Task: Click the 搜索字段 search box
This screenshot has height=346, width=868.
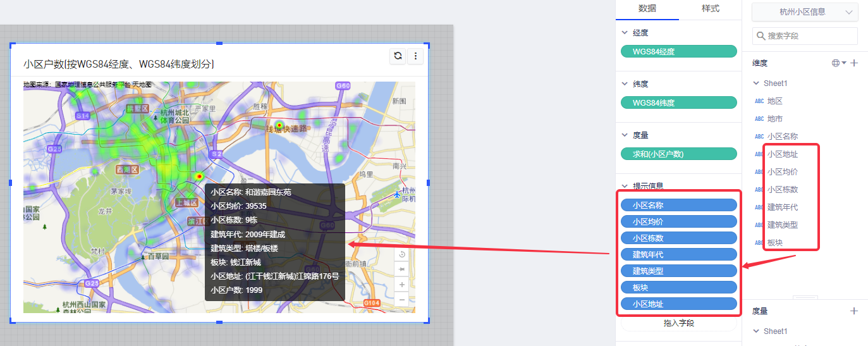Action: [805, 36]
